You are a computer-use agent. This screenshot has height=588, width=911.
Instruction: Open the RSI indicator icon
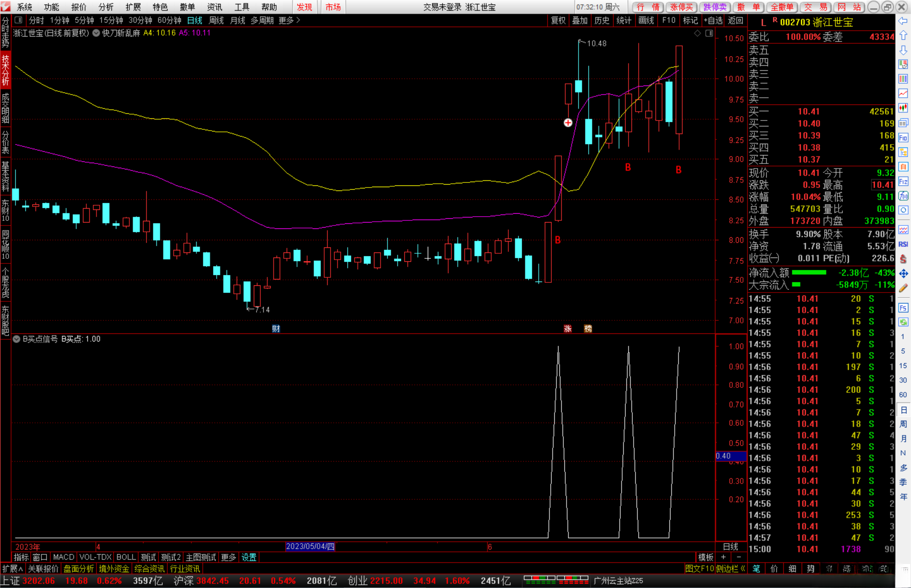click(903, 244)
